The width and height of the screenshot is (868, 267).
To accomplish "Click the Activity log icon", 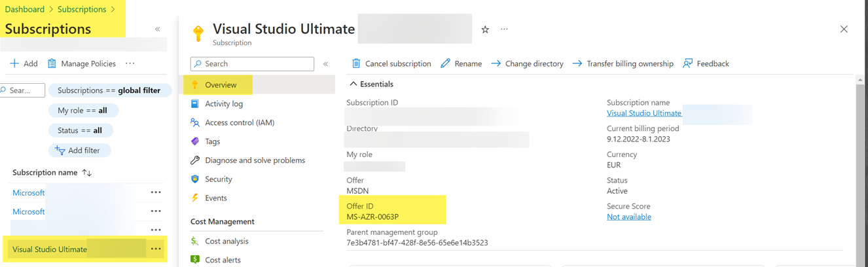I will [194, 103].
